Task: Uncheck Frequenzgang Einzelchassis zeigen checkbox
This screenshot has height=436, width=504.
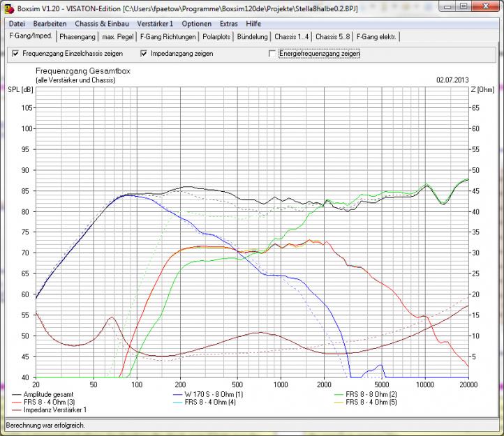Action: 15,53
